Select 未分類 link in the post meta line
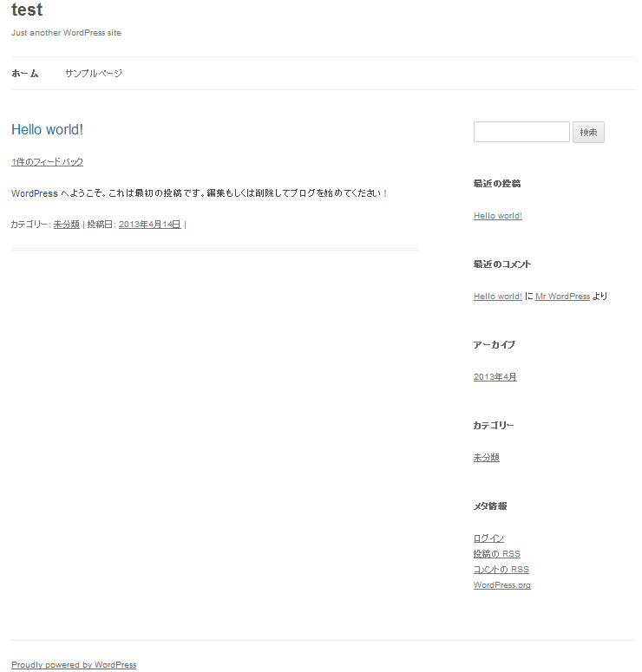The image size is (642, 672). [66, 225]
